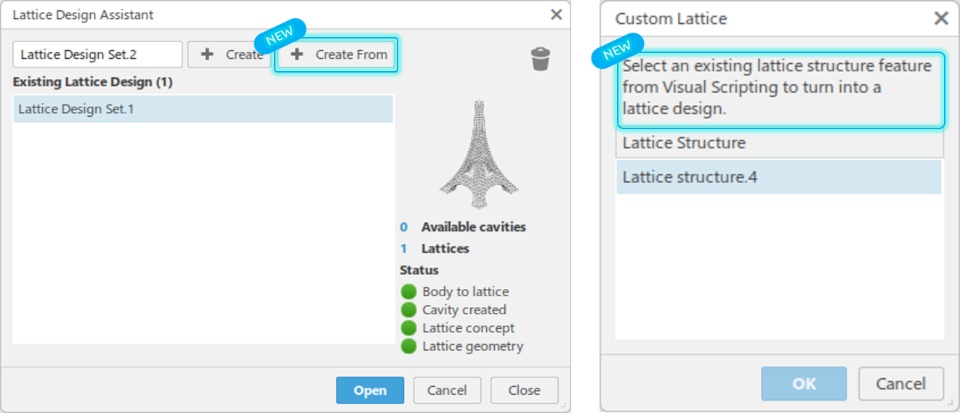This screenshot has width=960, height=413.
Task: Click the Lattice Structure column header
Action: pos(779,143)
